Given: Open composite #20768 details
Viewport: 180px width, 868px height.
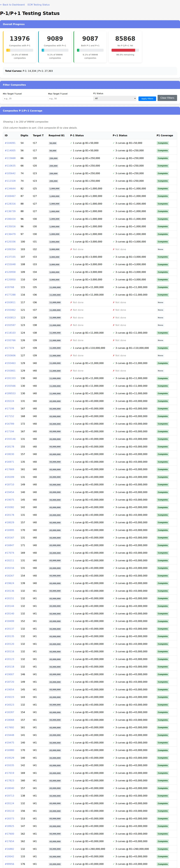Looking at the screenshot, I should click(9, 287).
